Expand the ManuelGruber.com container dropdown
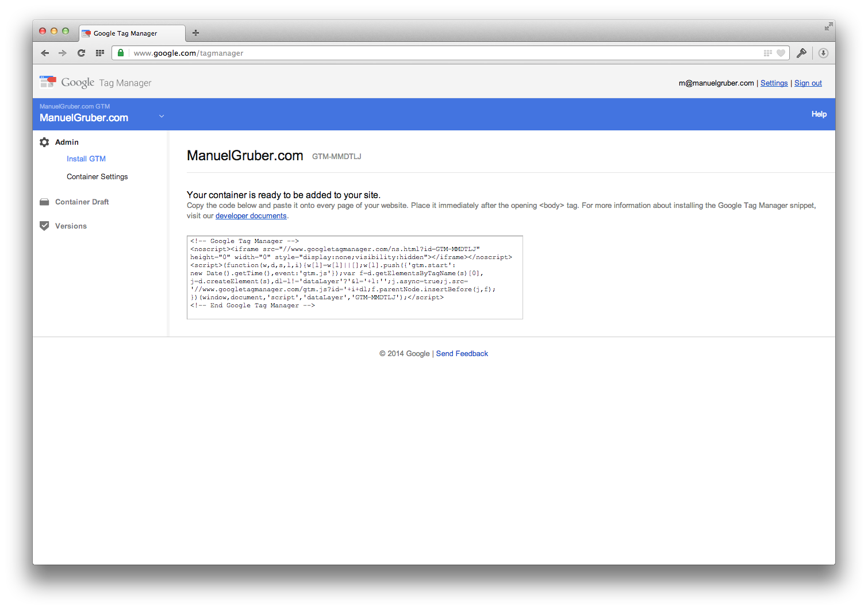 162,116
